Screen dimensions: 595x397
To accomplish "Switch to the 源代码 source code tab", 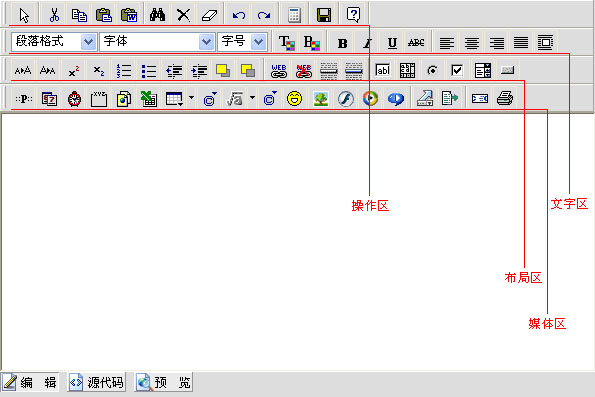I will tap(97, 382).
